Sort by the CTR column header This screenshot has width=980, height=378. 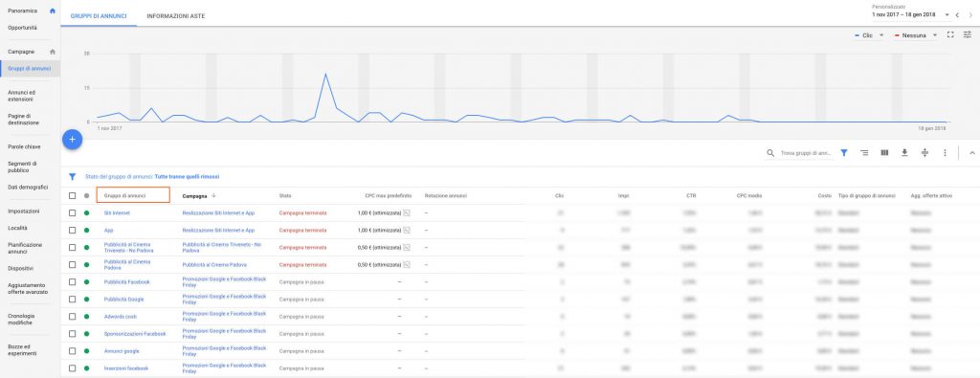(691, 195)
